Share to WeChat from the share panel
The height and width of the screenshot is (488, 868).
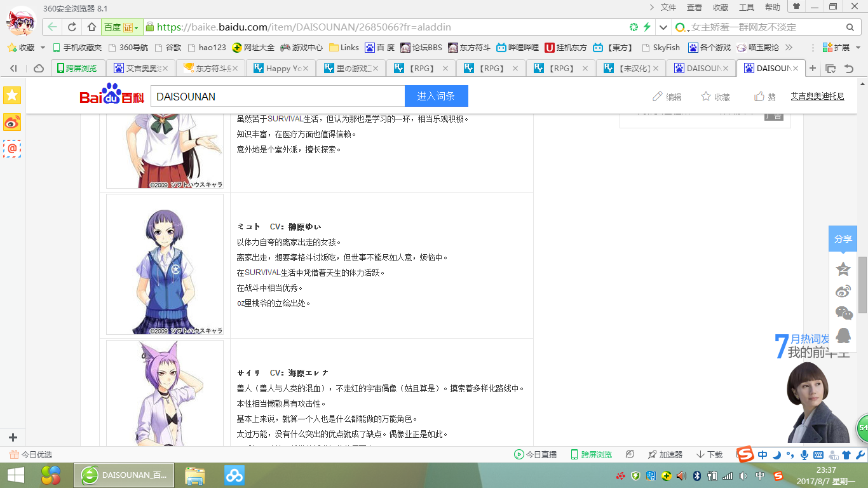(843, 313)
